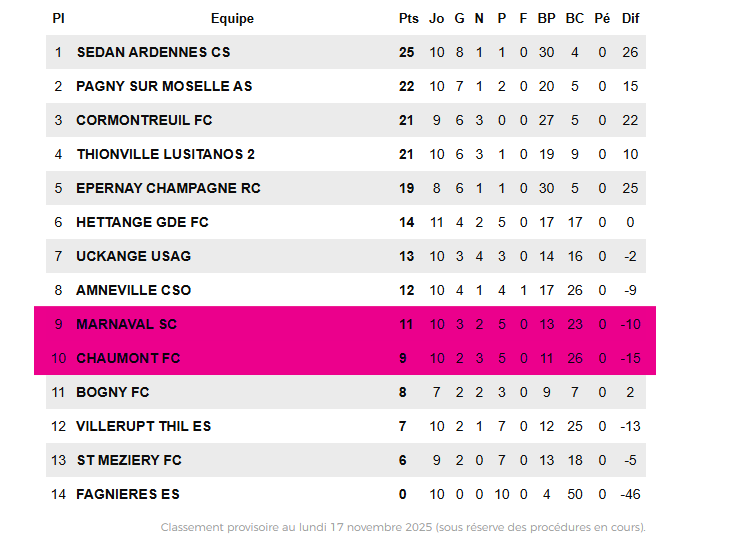
Task: Click the SEDAN ARDENNES CS team name
Action: (x=153, y=52)
